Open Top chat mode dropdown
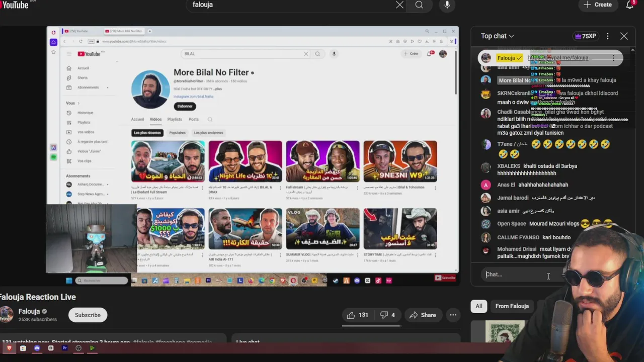Image resolution: width=644 pixels, height=362 pixels. coord(497,36)
